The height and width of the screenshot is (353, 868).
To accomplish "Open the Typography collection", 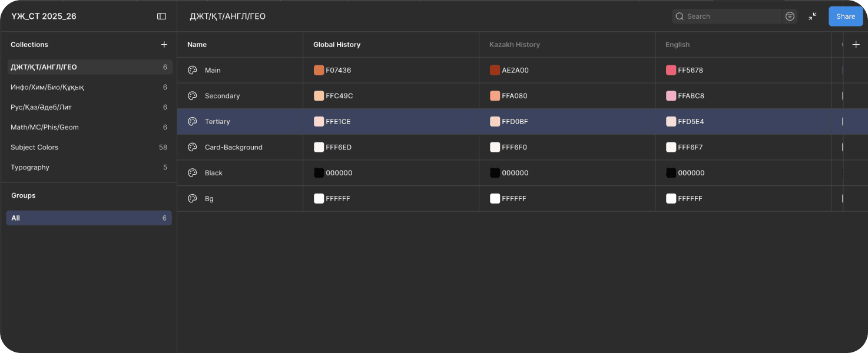I will point(89,167).
